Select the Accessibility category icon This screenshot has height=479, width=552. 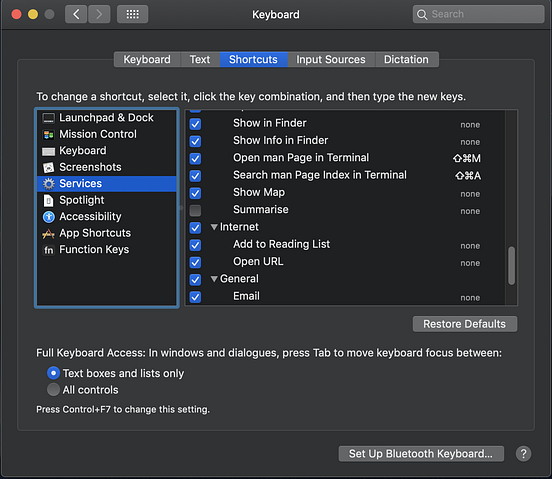click(x=49, y=217)
